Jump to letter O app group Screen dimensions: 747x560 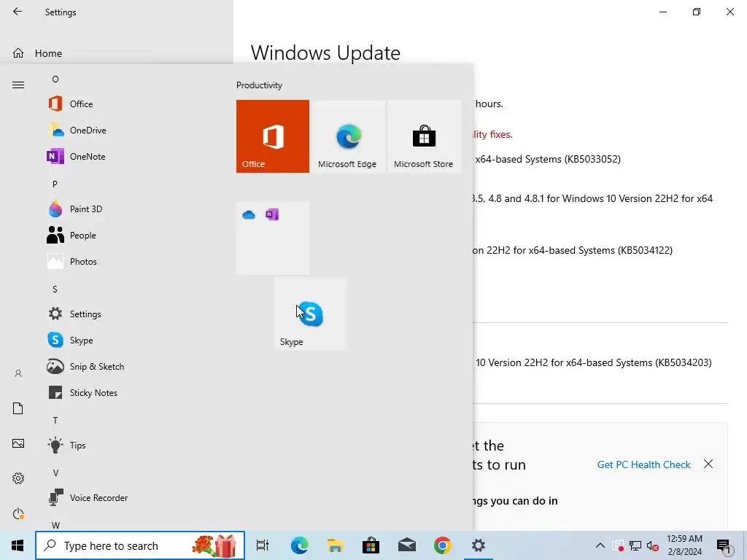(55, 79)
